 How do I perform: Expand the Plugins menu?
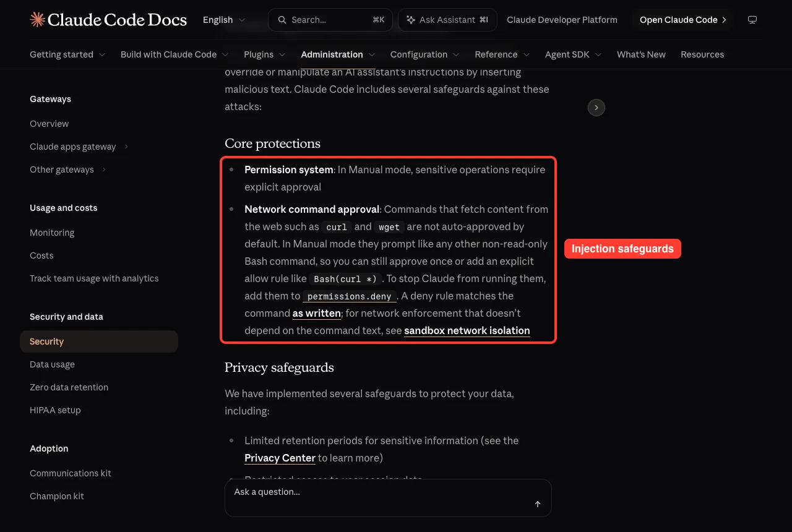(x=265, y=54)
